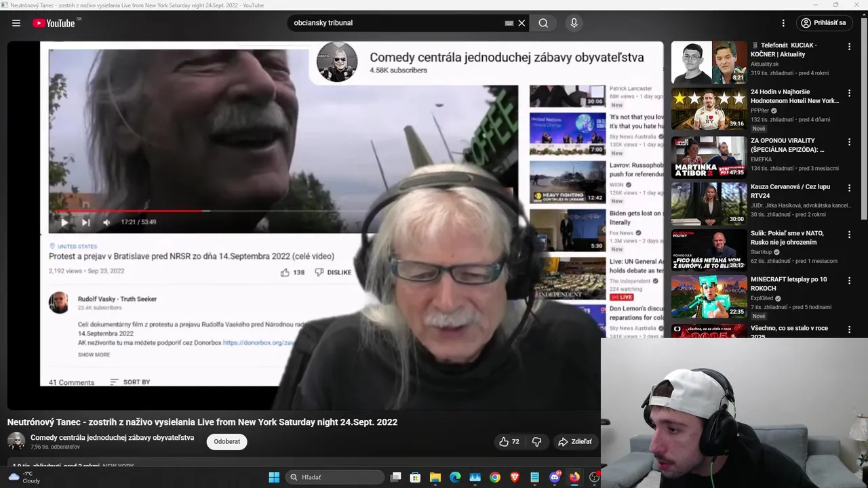
Task: Open options menu for Sulík: Pokiaľ sme v NATO
Action: pyautogui.click(x=849, y=235)
